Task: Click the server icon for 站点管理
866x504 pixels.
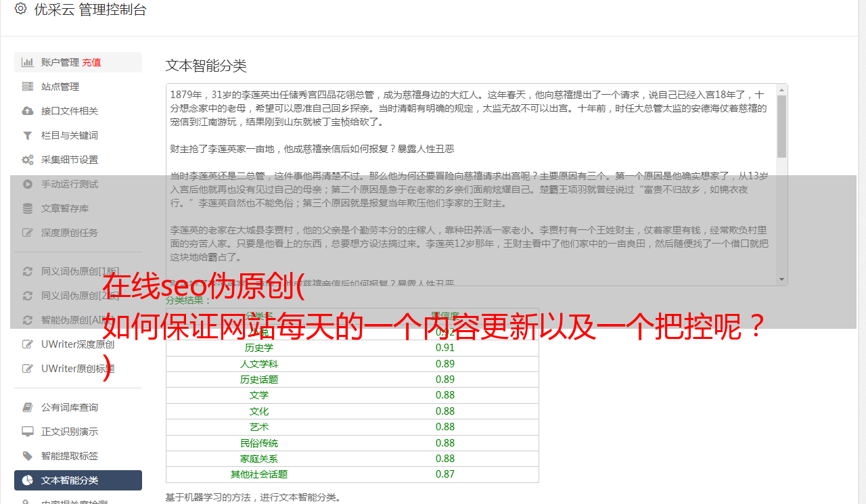Action: tap(28, 87)
